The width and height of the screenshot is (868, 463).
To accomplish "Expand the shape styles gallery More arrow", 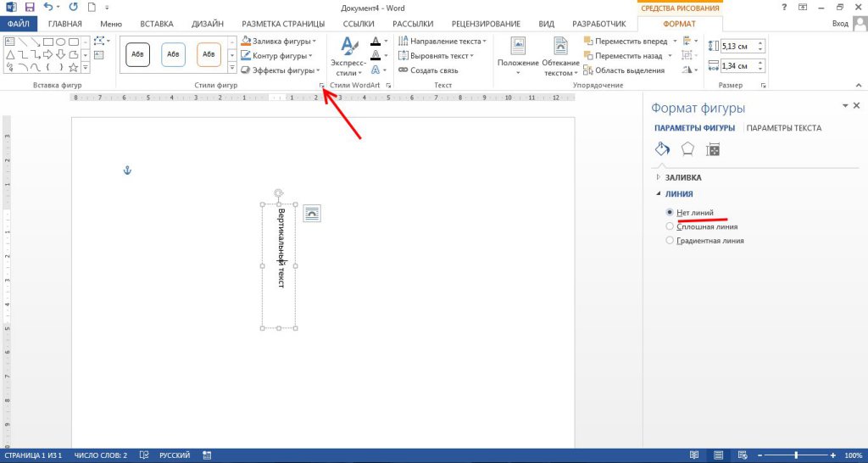I will tap(232, 68).
